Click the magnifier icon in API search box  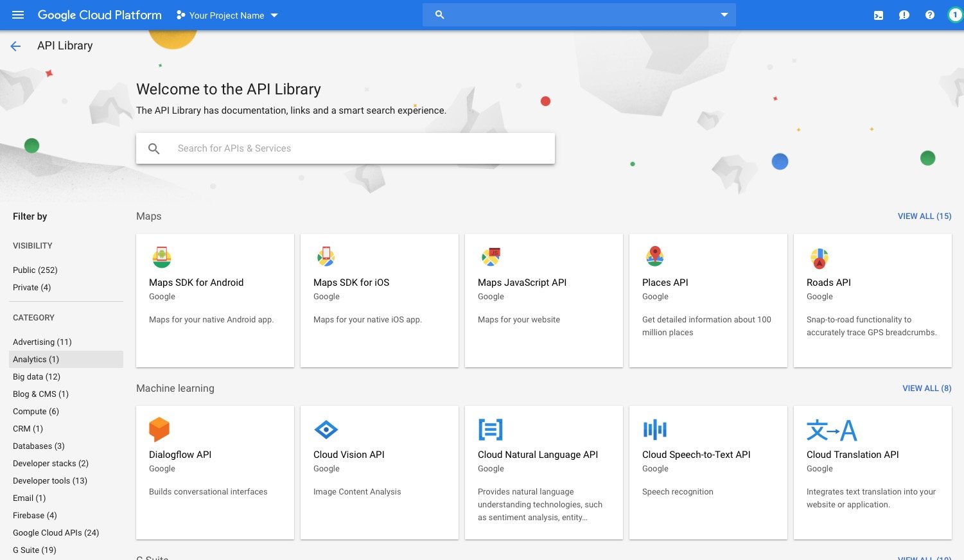[154, 148]
